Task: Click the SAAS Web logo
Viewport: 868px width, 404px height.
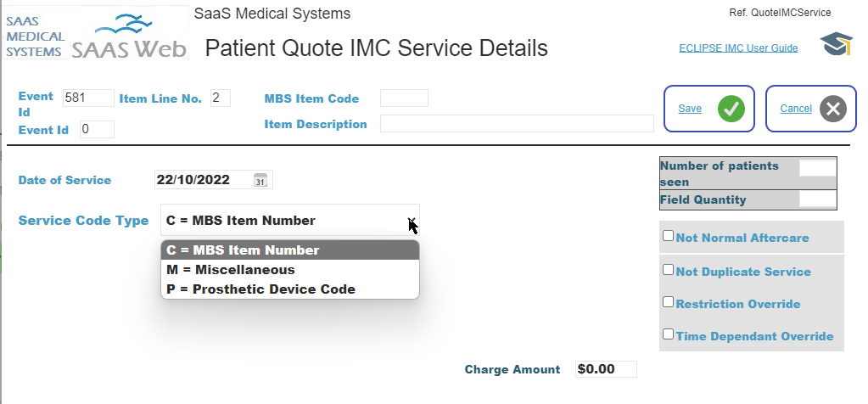Action: 96,32
